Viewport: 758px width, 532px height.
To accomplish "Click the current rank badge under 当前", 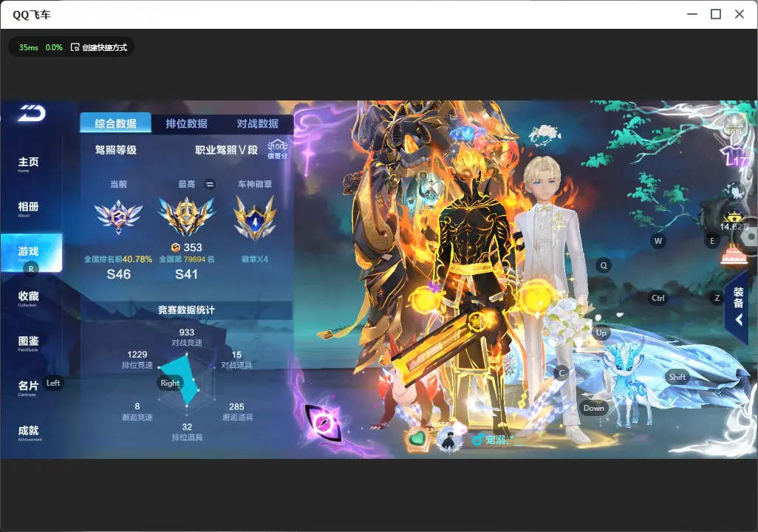I will 118,216.
